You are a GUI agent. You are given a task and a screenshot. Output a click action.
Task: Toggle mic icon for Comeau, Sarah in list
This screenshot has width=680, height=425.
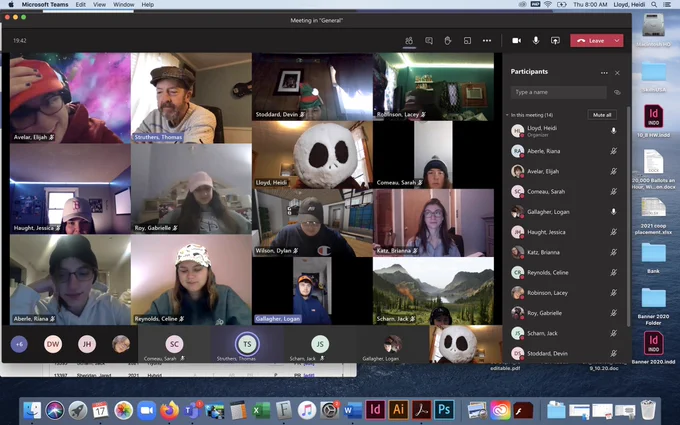[x=613, y=191]
